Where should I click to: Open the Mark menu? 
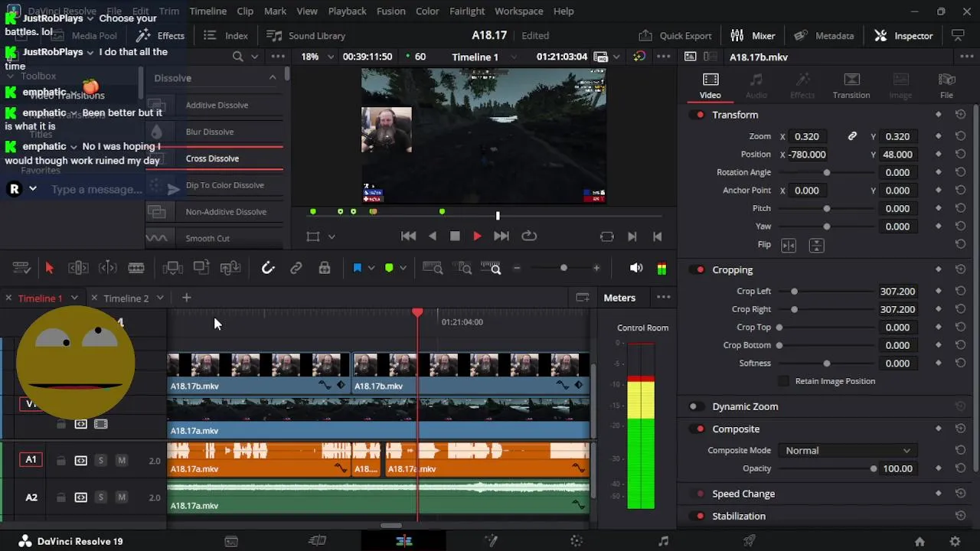[x=275, y=11]
